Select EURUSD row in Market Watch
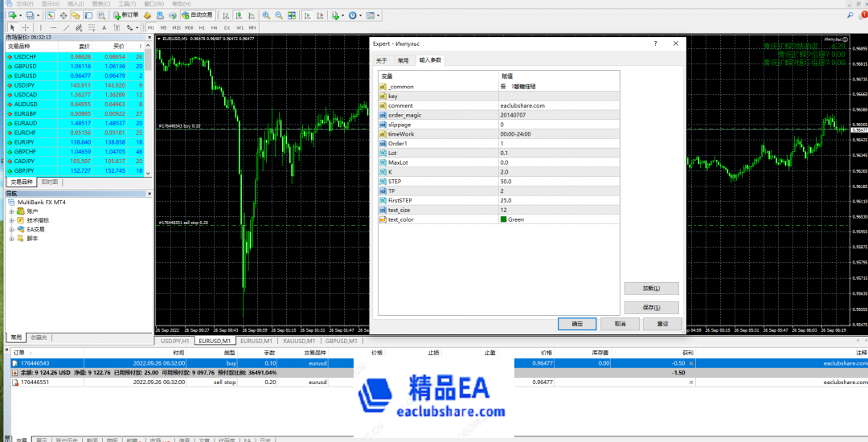868x442 pixels. [x=75, y=76]
